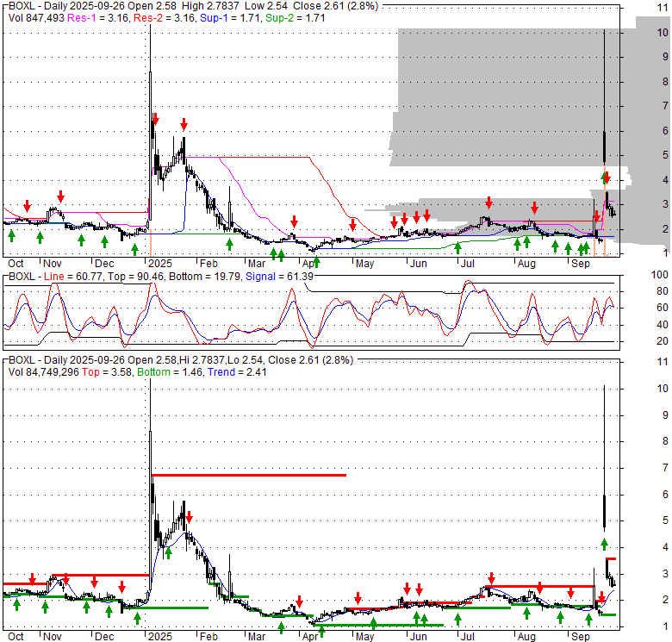Click the Bottom = 1.46 value in the lower chart
Image resolution: width=672 pixels, height=642 pixels.
click(x=170, y=372)
